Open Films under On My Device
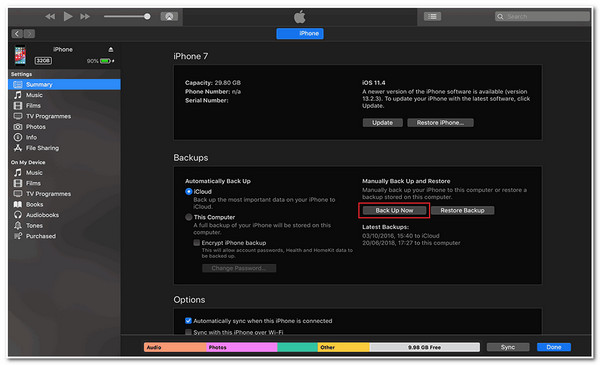This screenshot has height=365, width=600. [64, 183]
